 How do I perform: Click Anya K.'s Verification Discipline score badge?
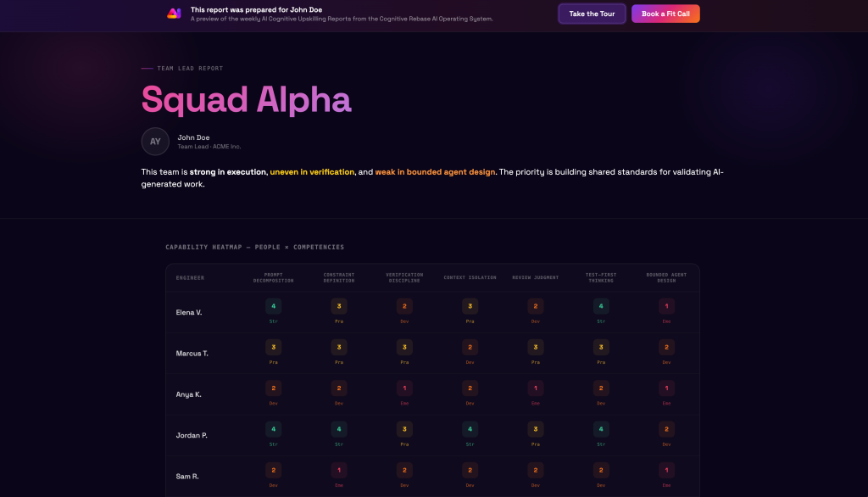click(x=404, y=388)
